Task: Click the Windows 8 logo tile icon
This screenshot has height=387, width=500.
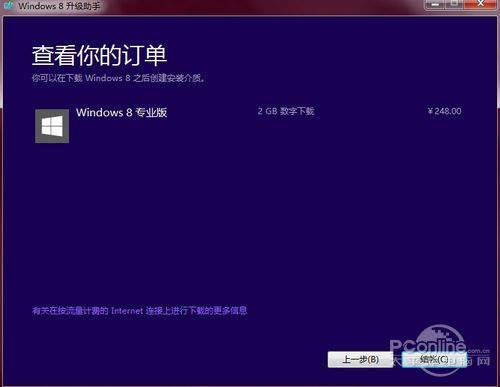Action: (x=52, y=126)
